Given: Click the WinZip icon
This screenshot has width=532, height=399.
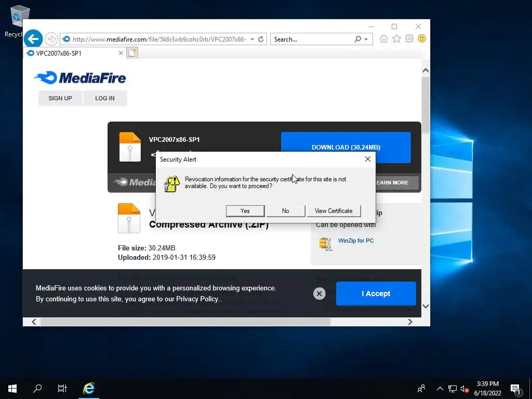Looking at the screenshot, I should pos(325,244).
